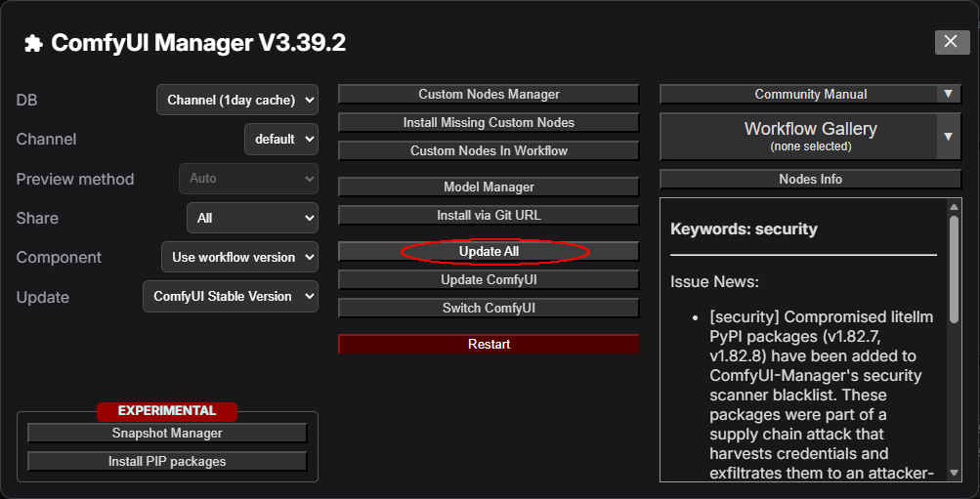980x499 pixels.
Task: Click the Preview method label
Action: click(x=75, y=180)
